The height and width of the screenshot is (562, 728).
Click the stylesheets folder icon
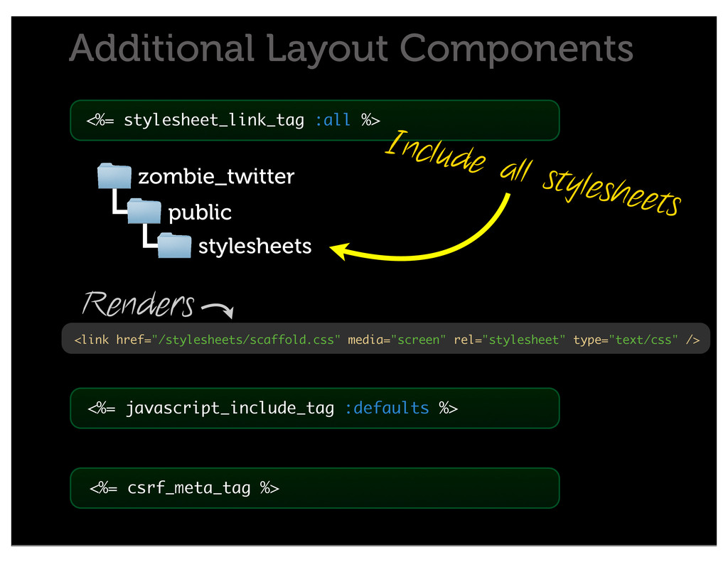tap(174, 245)
